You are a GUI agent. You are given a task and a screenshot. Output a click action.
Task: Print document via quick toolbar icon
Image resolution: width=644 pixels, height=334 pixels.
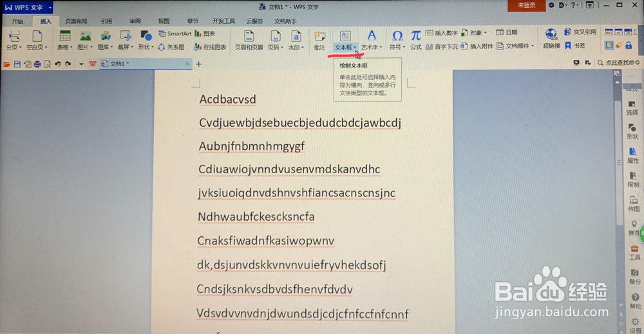[x=37, y=64]
